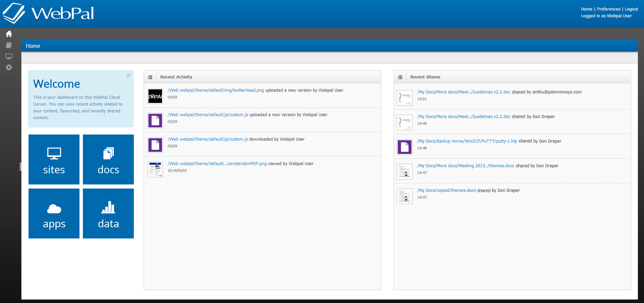Click the Recent Shares list icon
The image size is (644, 303).
pyautogui.click(x=400, y=77)
